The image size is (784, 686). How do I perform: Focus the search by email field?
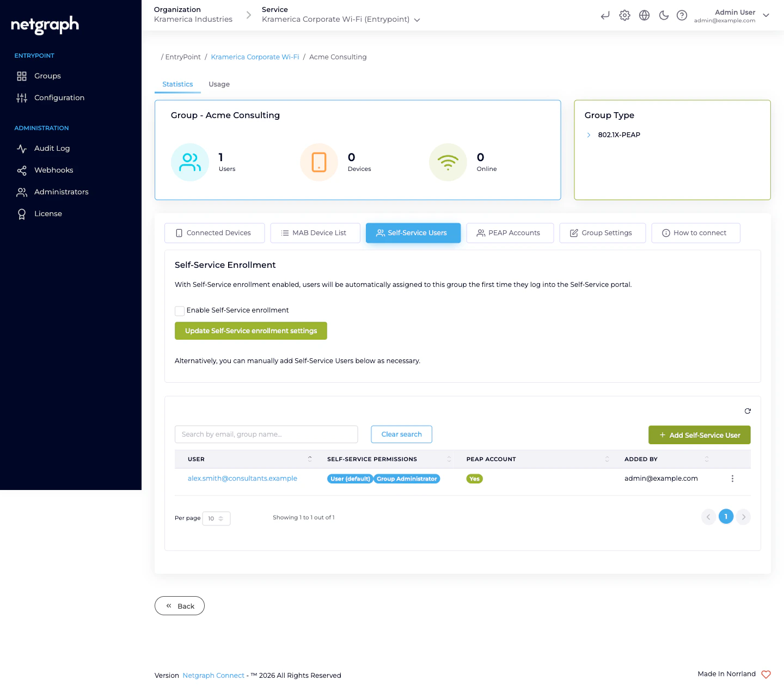point(266,434)
